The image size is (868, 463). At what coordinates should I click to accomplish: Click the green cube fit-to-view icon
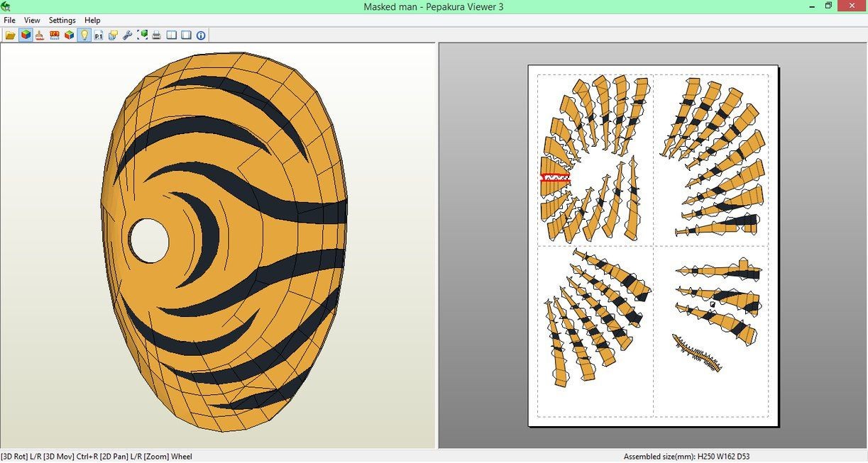143,35
